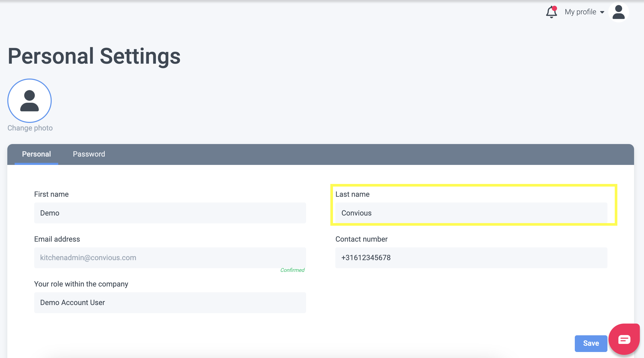Viewport: 644px width, 358px height.
Task: Click the First name label
Action: [x=51, y=194]
